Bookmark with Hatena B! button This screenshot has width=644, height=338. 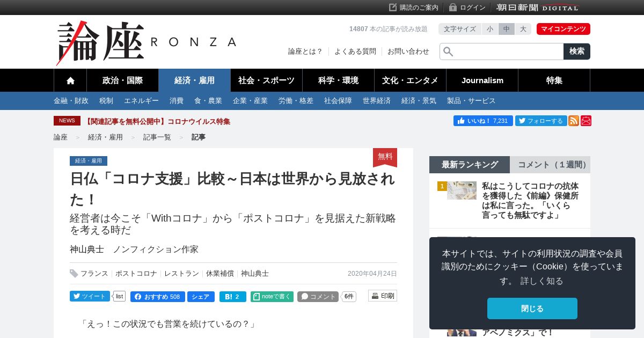click(x=232, y=297)
